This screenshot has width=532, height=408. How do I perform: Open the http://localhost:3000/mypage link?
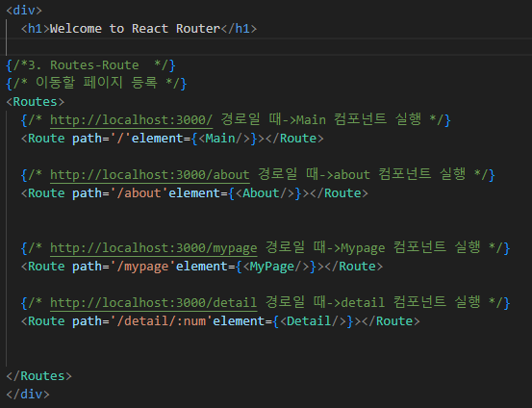click(154, 248)
